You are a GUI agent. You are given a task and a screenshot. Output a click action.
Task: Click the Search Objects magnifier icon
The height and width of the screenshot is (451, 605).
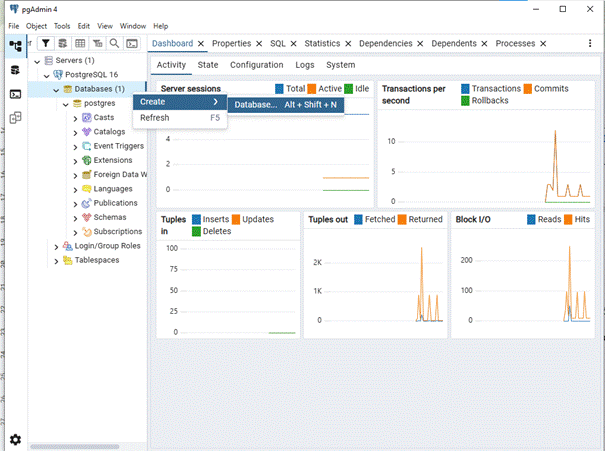click(x=115, y=44)
